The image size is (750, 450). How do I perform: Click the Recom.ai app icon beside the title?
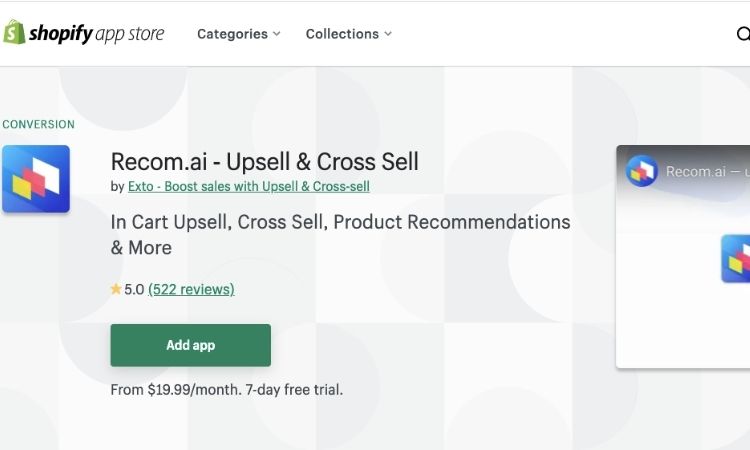coord(36,179)
